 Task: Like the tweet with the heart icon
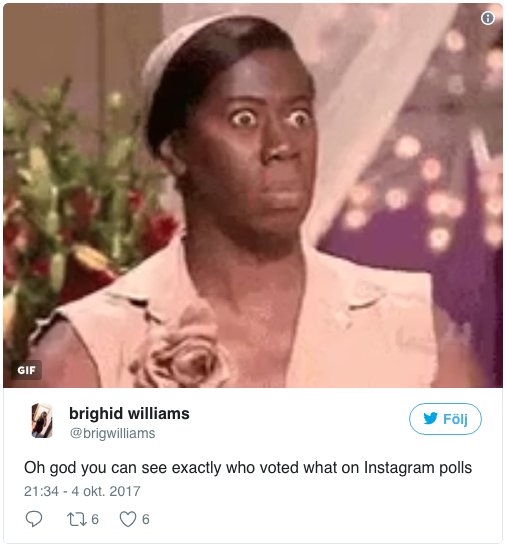point(128,519)
